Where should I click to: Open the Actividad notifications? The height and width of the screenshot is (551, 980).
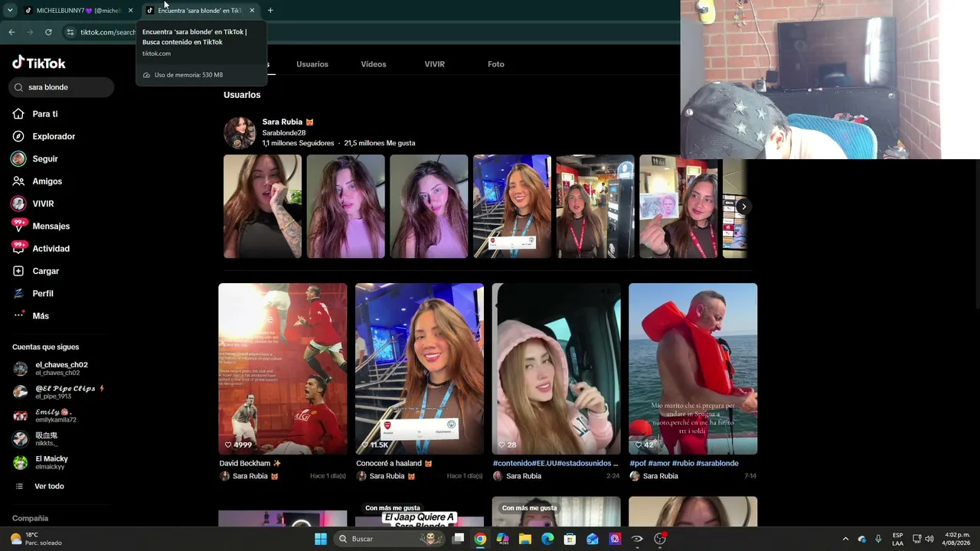(x=41, y=249)
